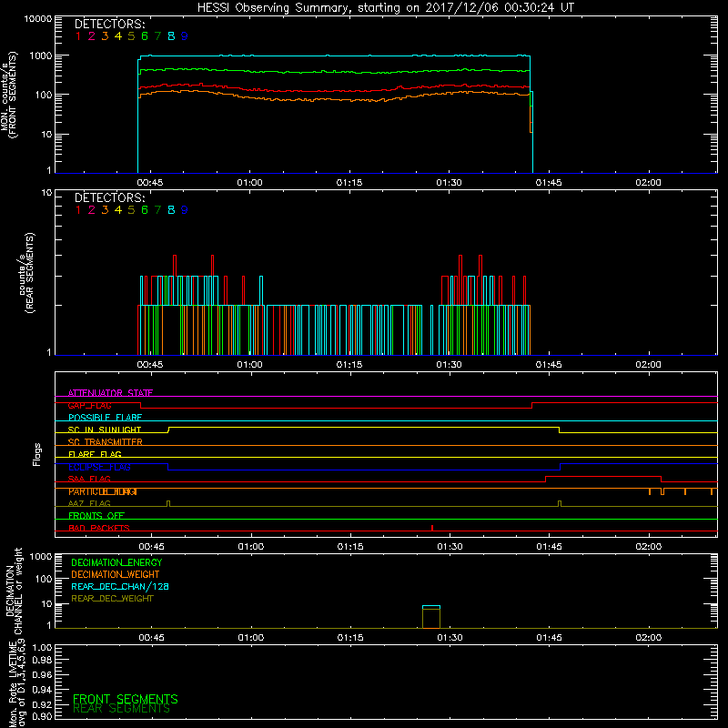Click the ATTENUATOR_STATE flag label

[x=110, y=393]
